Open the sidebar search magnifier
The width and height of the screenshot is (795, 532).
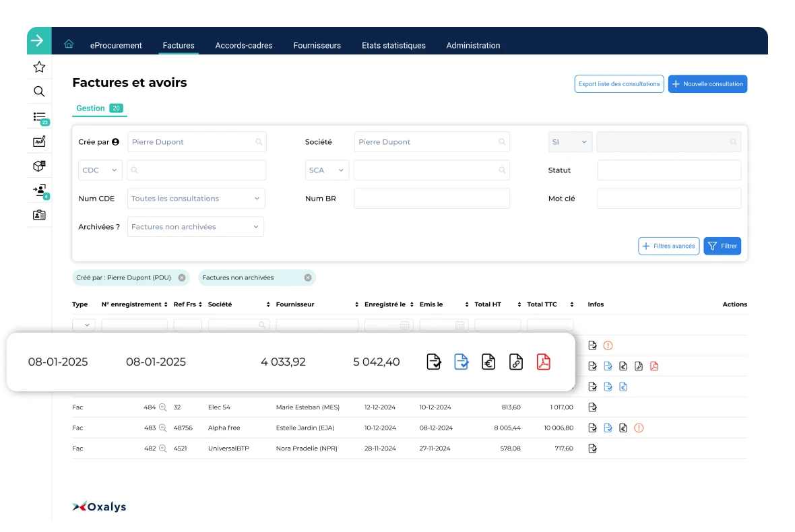click(x=39, y=92)
